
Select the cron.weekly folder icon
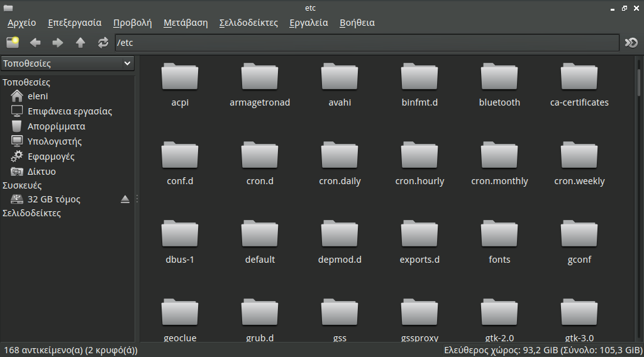tap(579, 155)
